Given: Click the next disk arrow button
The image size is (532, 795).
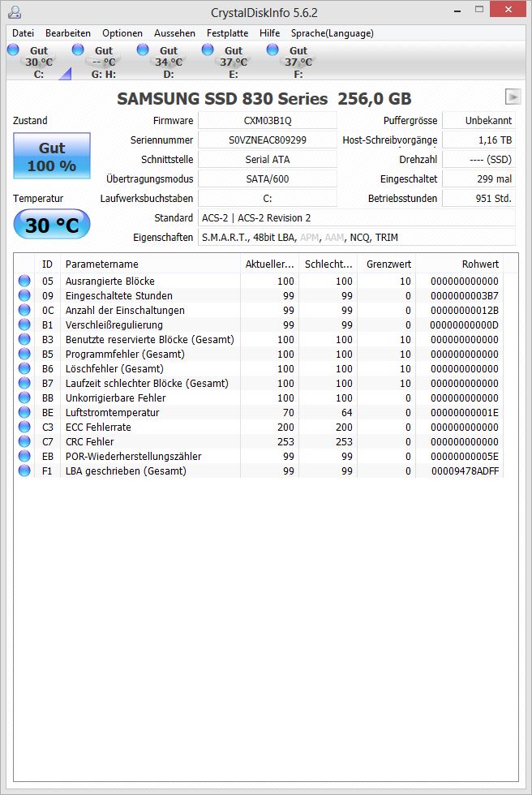Looking at the screenshot, I should (x=513, y=97).
